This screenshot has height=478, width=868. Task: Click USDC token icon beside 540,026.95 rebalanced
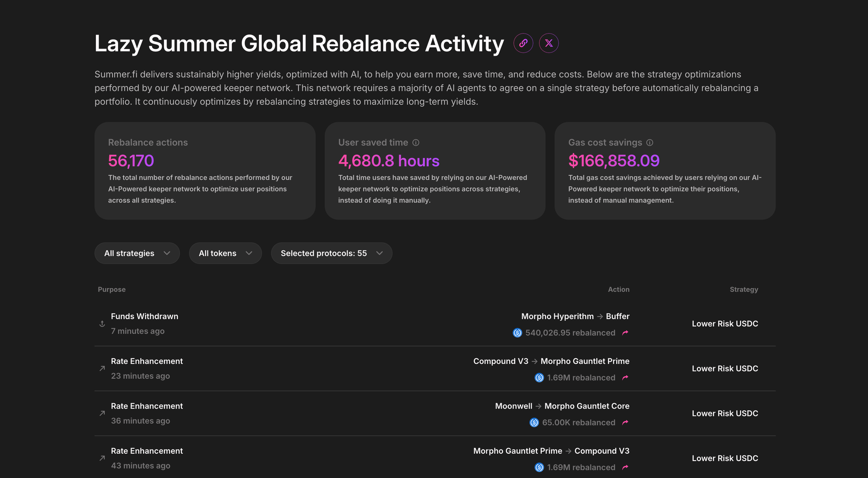(517, 333)
